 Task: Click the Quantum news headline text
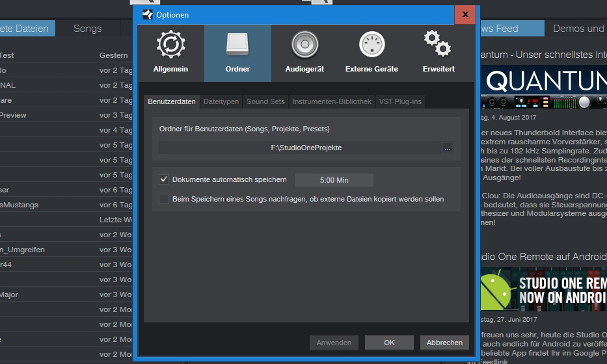pyautogui.click(x=543, y=55)
